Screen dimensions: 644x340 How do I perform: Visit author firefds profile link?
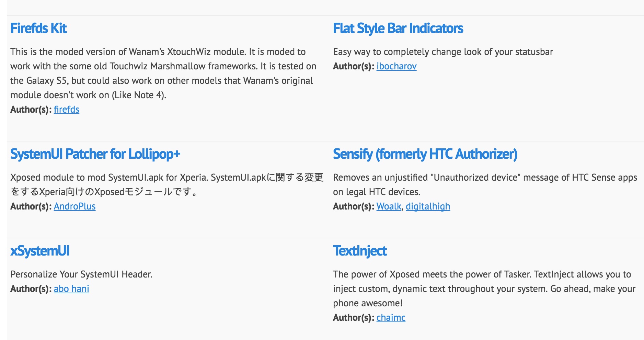click(x=67, y=110)
